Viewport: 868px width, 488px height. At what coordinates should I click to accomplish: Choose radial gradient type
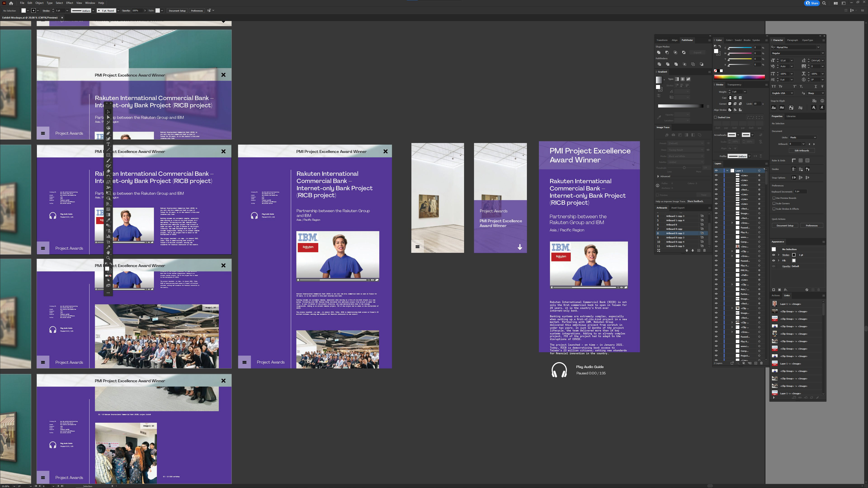pos(683,79)
